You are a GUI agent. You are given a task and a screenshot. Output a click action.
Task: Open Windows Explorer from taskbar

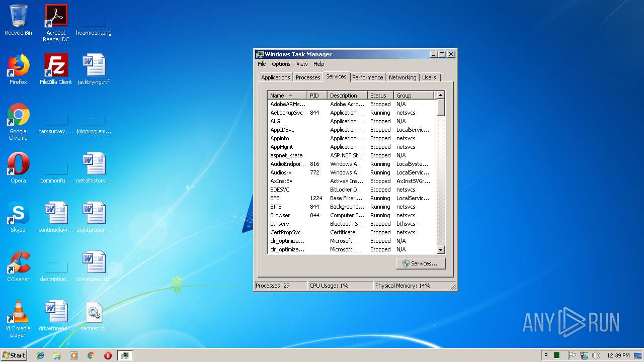point(57,355)
